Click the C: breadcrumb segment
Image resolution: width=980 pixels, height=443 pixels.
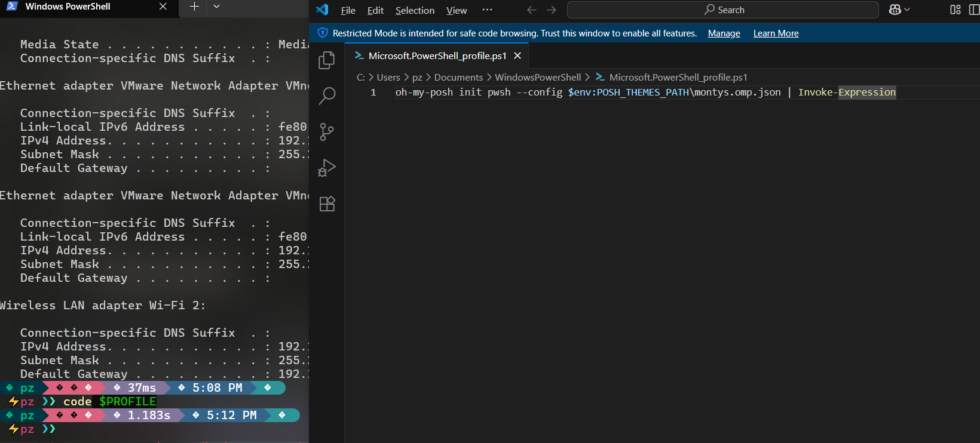[360, 77]
